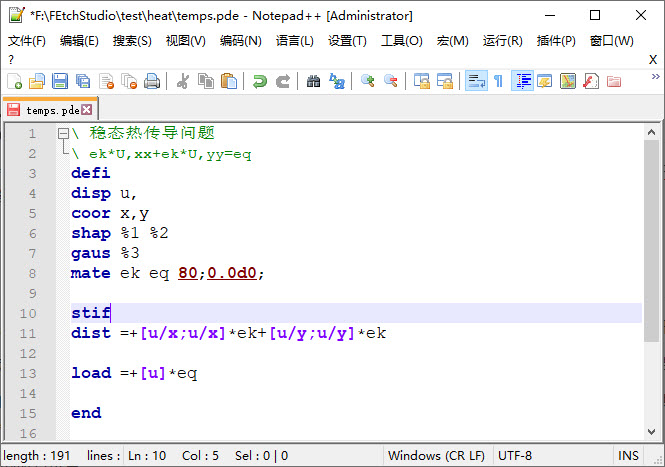Screen dimensions: 665x467
Task: Click the Notepad++ title bar app icon
Action: pos(17,16)
